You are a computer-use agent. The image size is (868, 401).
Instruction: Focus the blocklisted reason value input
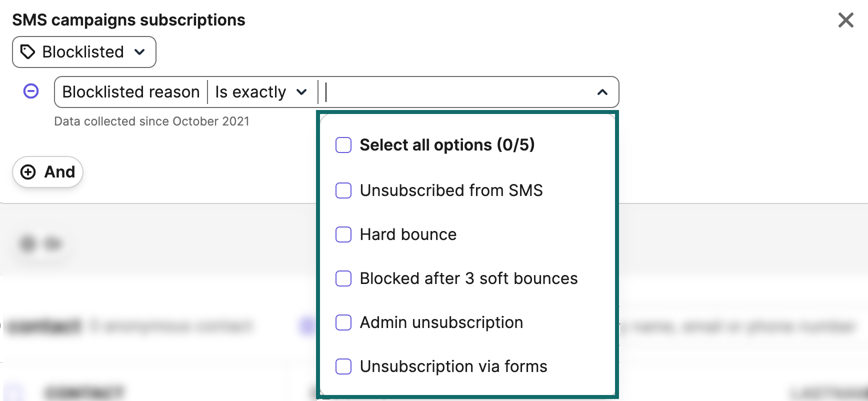pyautogui.click(x=450, y=92)
